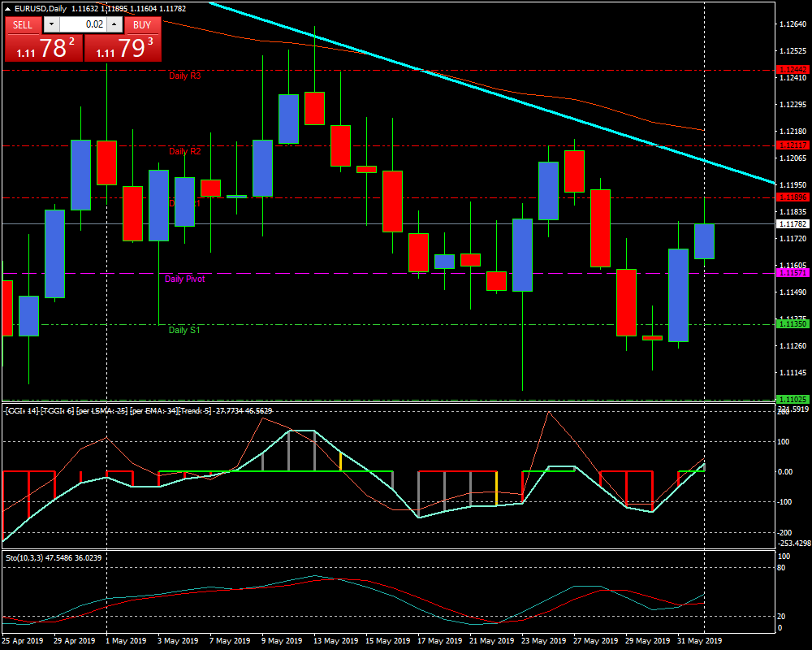
Task: Click the EURUSD,Daily chart title text
Action: tap(41, 9)
